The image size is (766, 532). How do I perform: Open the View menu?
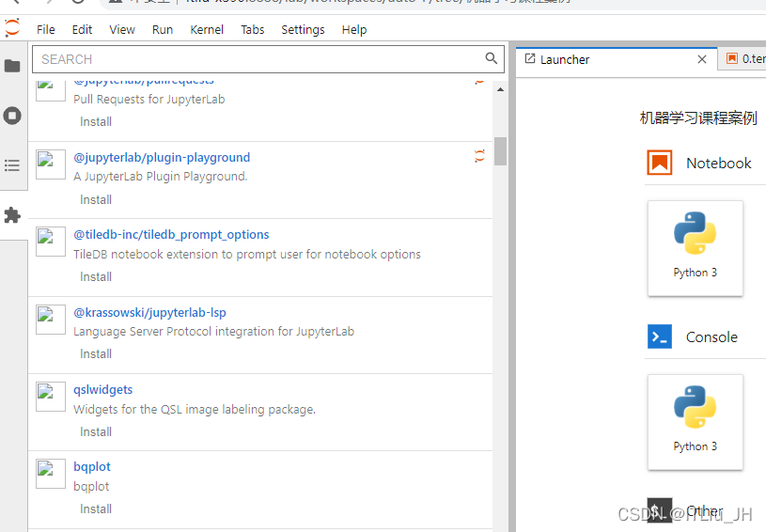pyautogui.click(x=122, y=30)
